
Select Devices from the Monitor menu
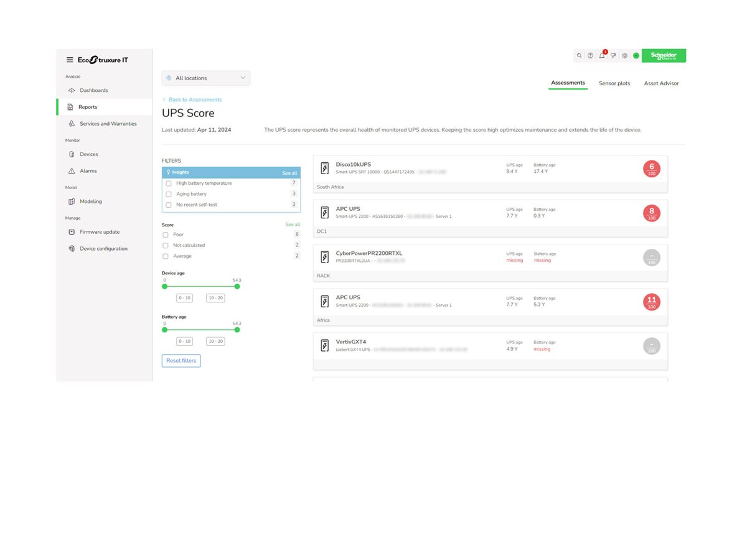click(88, 154)
